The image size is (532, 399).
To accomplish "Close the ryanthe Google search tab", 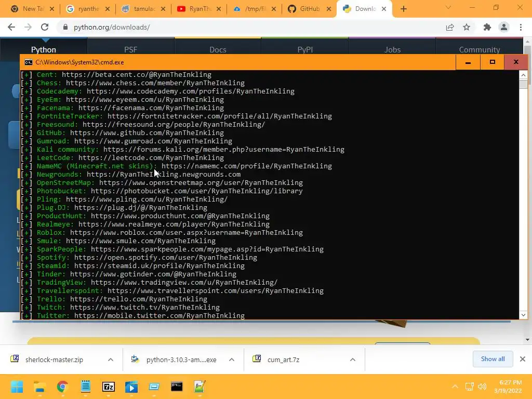I will tap(108, 9).
